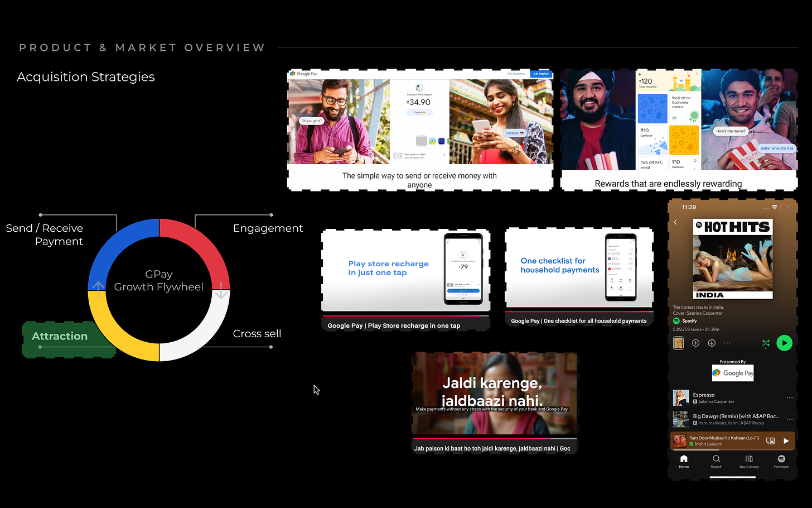Click the Engagement flywheel label
The image size is (812, 508).
tap(268, 228)
